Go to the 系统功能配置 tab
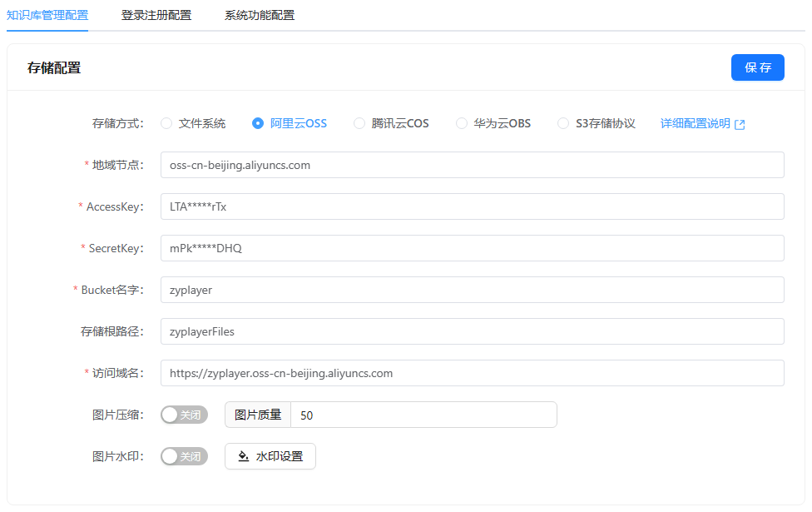Image resolution: width=812 pixels, height=512 pixels. point(260,15)
